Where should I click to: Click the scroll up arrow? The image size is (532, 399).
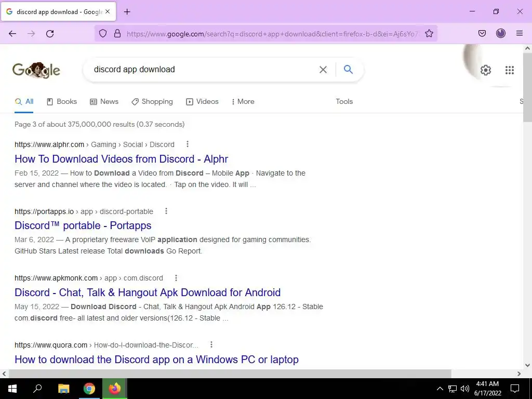pyautogui.click(x=527, y=48)
